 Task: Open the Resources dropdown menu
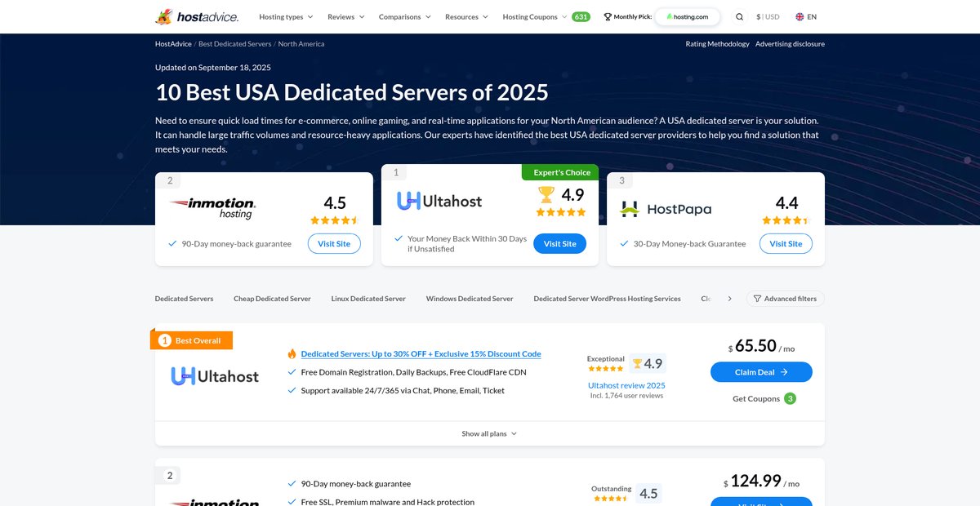(466, 16)
